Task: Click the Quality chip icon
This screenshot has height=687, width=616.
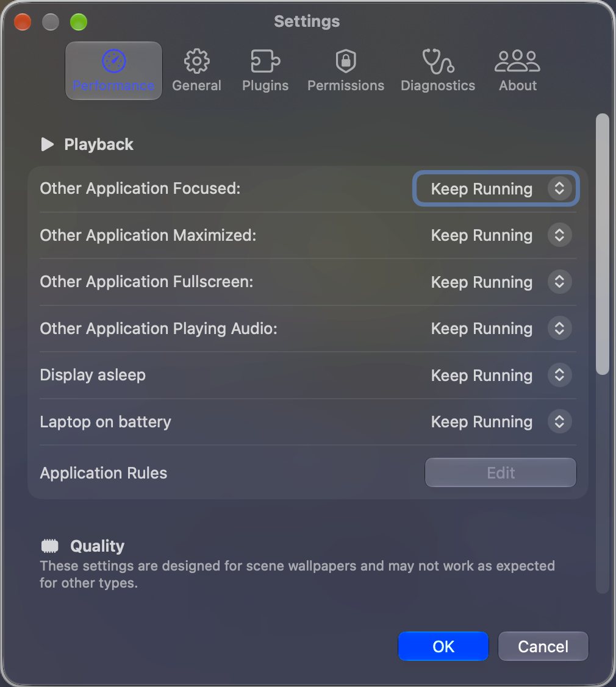Action: click(x=49, y=546)
